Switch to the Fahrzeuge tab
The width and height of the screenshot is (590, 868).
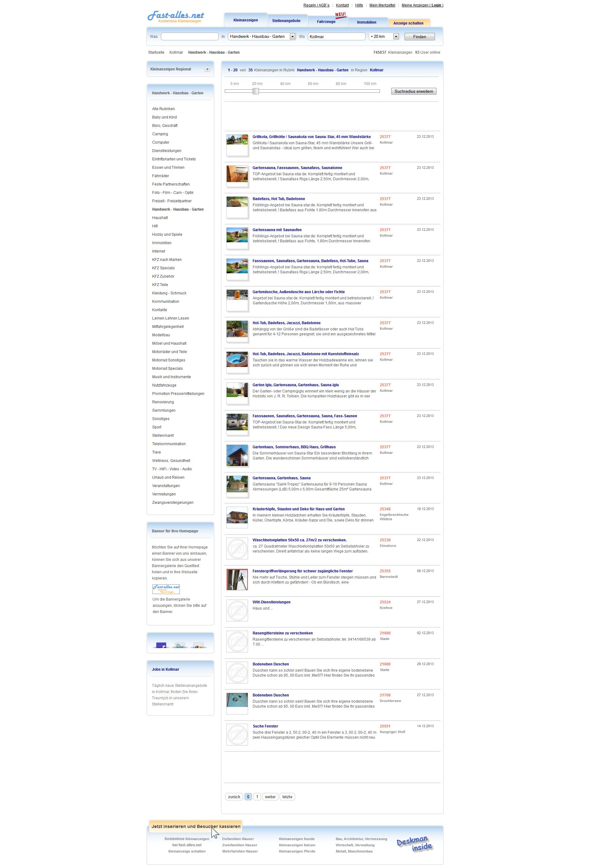point(326,22)
